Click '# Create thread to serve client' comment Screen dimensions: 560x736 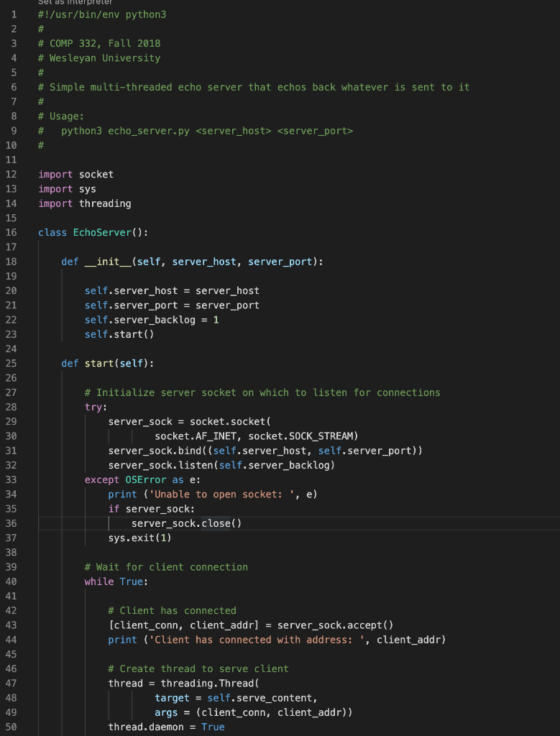[x=198, y=669]
